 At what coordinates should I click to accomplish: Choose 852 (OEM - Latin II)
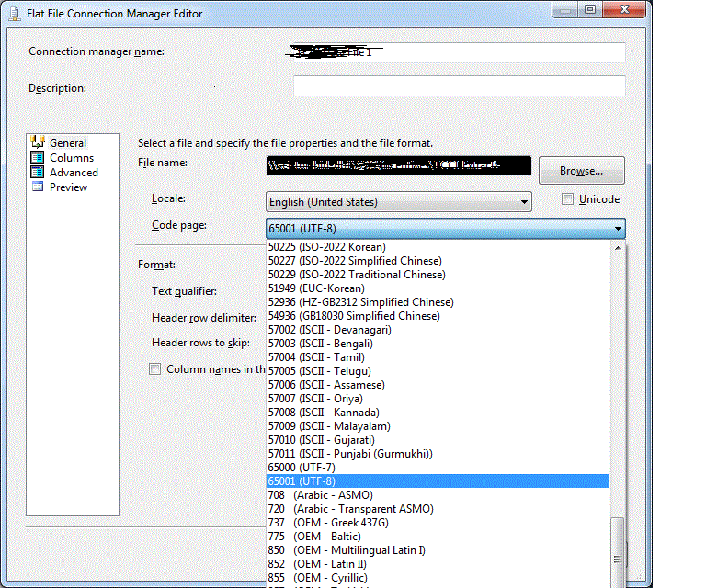(438, 564)
